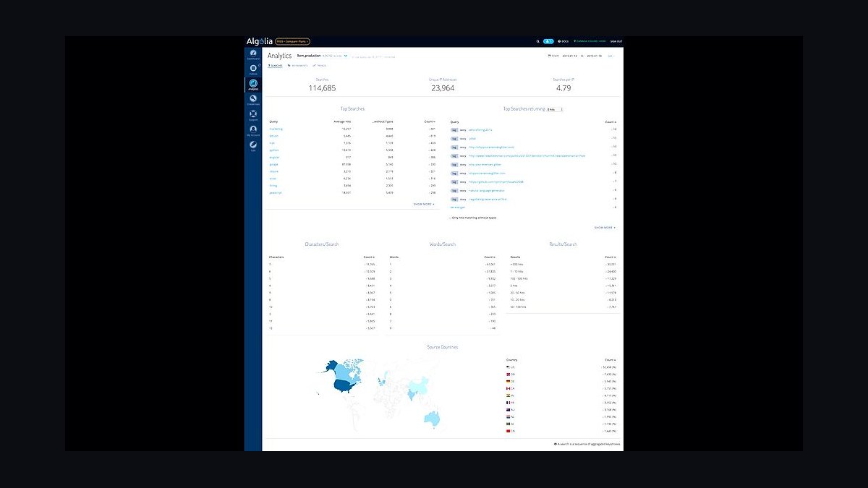Edit the To date 2015-01-18 field
Image resolution: width=868 pixels, height=488 pixels.
(x=595, y=55)
